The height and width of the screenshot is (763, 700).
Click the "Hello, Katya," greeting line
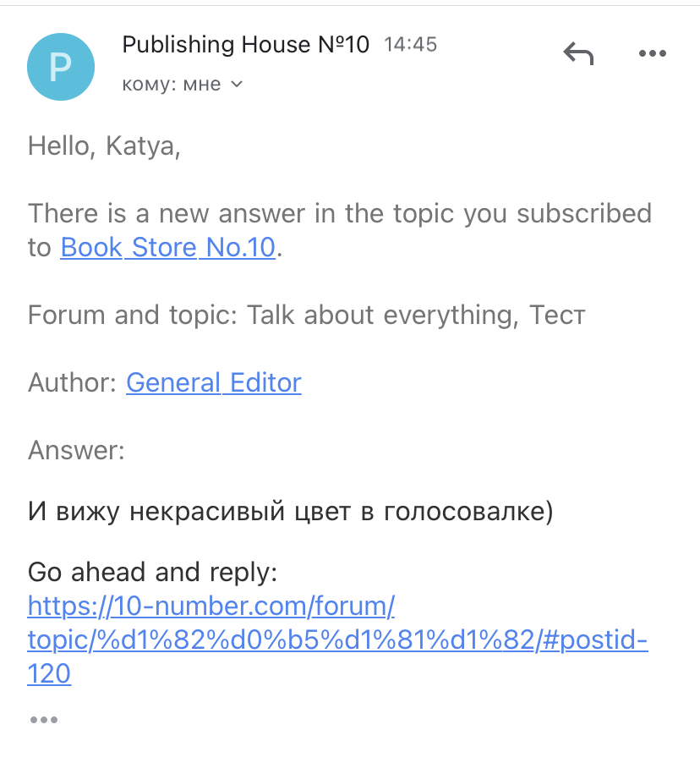pos(104,146)
